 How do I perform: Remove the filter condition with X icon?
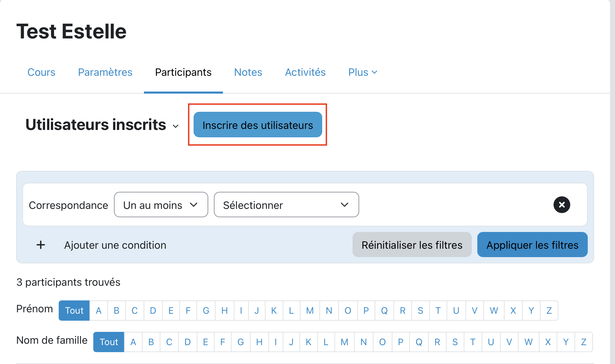(x=562, y=205)
